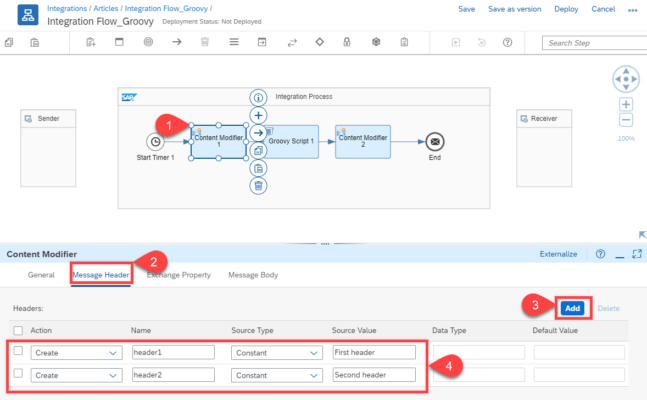Toggle the select-all headers checkbox
647x400 pixels.
pos(18,330)
